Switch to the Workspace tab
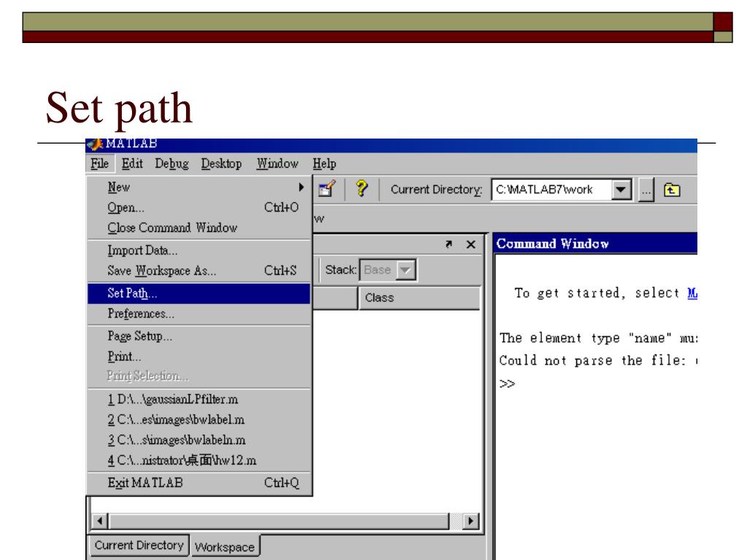747x560 pixels. [225, 547]
